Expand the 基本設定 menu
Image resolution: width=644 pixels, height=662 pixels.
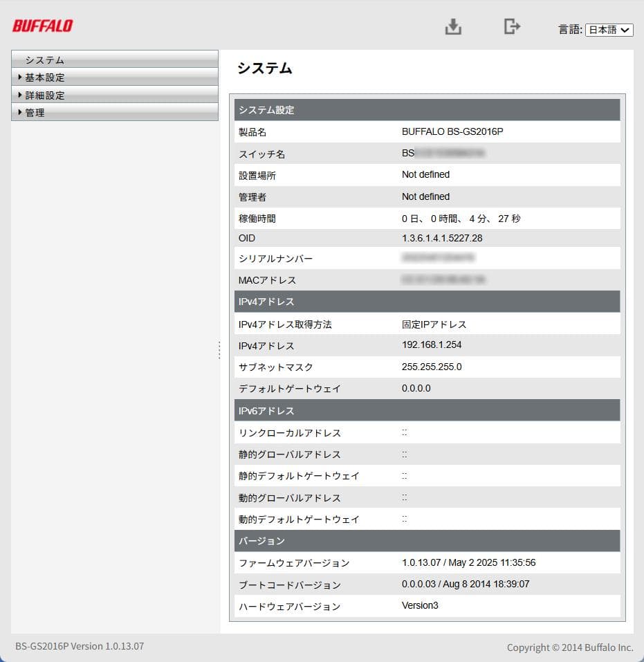pyautogui.click(x=42, y=77)
